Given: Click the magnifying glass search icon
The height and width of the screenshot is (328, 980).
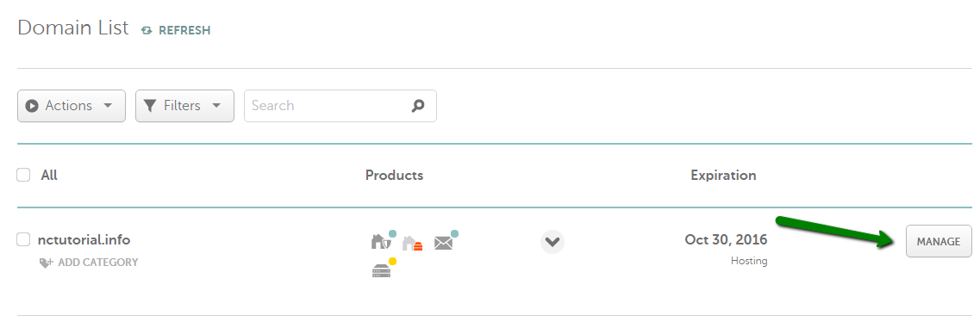Looking at the screenshot, I should pyautogui.click(x=418, y=106).
